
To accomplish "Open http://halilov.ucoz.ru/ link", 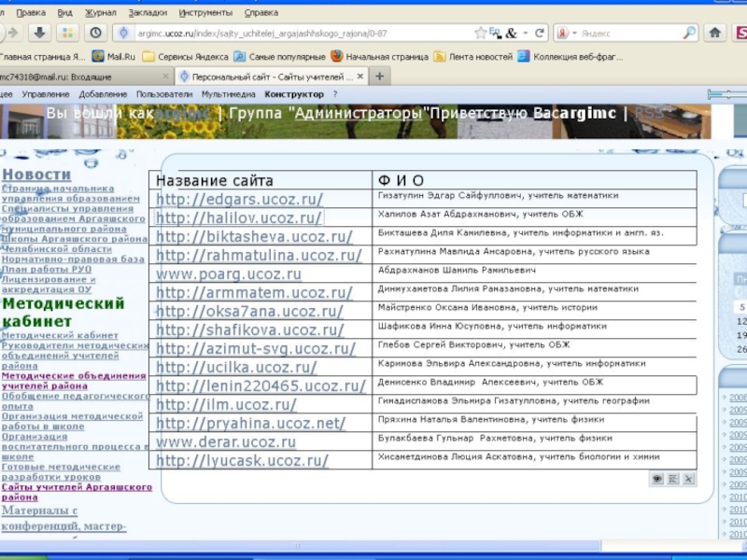I will coord(239,217).
